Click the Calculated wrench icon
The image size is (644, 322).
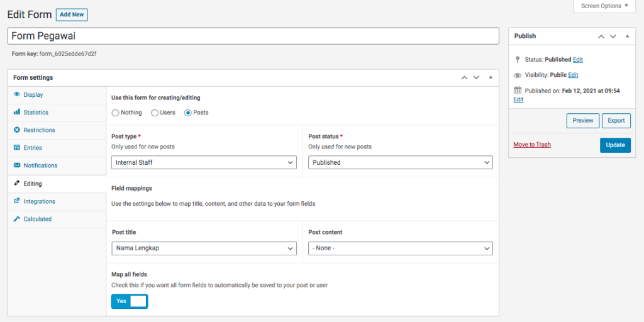(17, 219)
